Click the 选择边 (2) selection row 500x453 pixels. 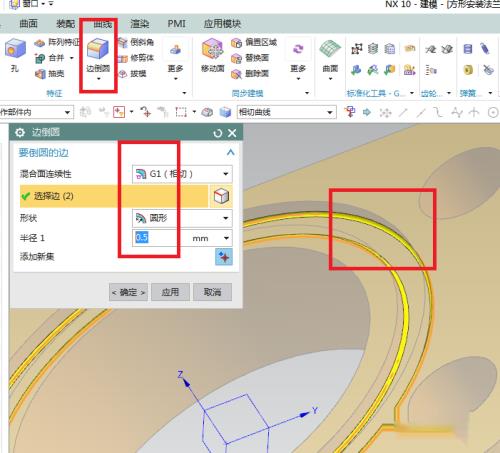(x=114, y=196)
